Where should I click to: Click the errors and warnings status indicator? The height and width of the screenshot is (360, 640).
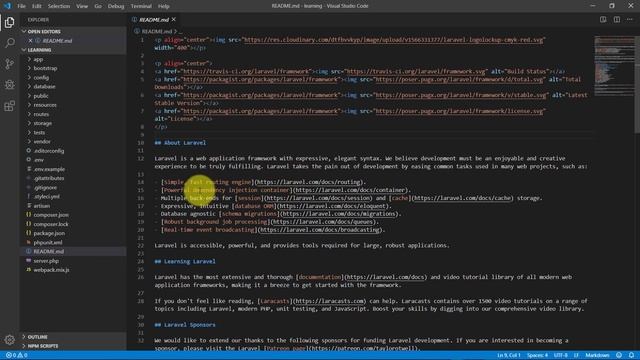pyautogui.click(x=17, y=355)
